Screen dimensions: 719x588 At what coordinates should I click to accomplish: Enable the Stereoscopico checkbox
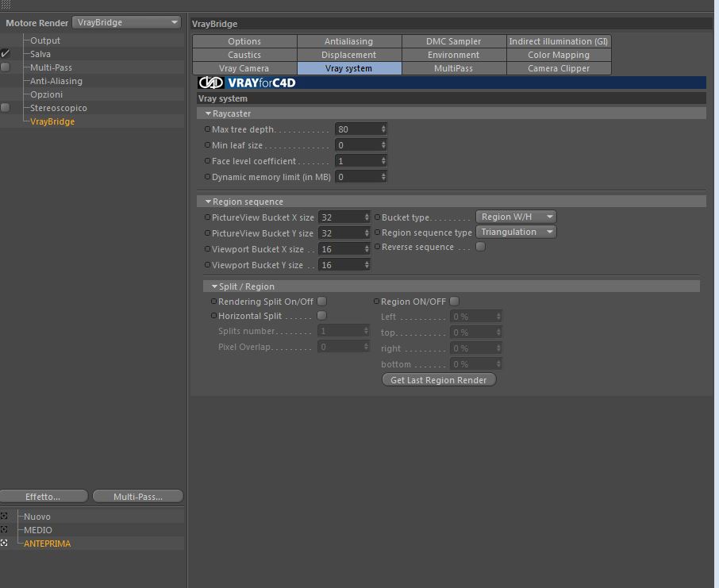[x=5, y=107]
